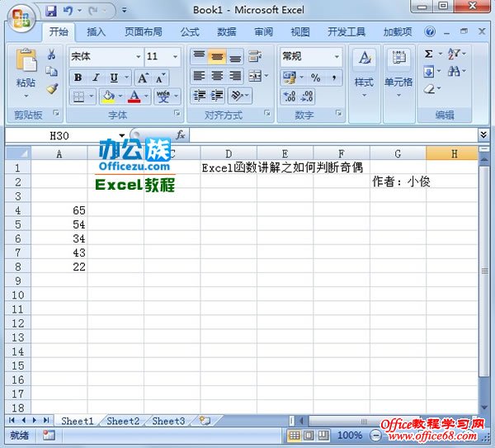Activate the Format Painter brush
This screenshot has height=448, width=495.
(52, 89)
